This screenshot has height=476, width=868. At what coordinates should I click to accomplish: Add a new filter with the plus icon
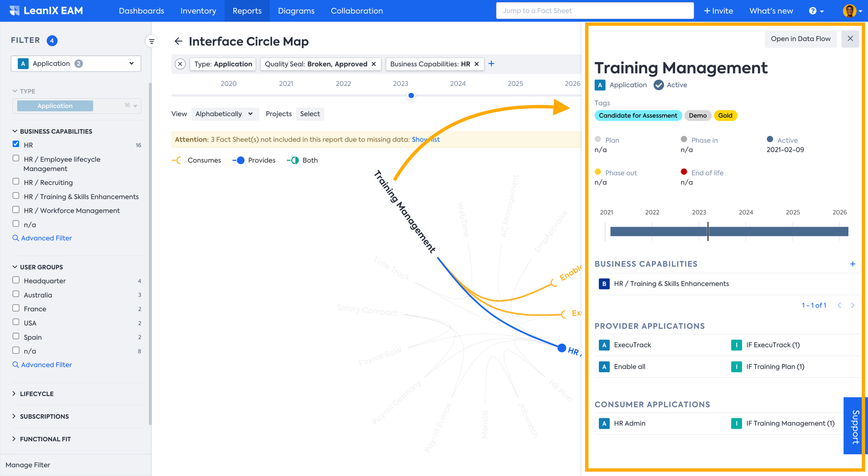click(x=491, y=64)
